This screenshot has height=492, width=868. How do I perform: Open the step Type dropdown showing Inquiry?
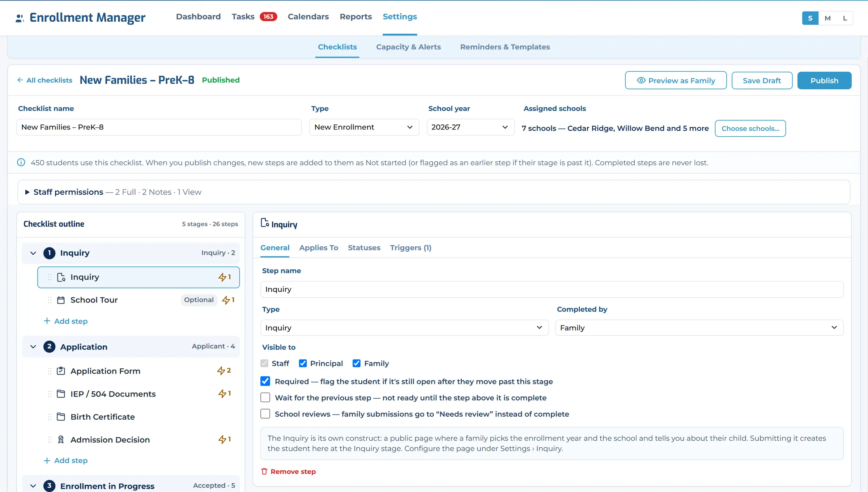click(405, 328)
